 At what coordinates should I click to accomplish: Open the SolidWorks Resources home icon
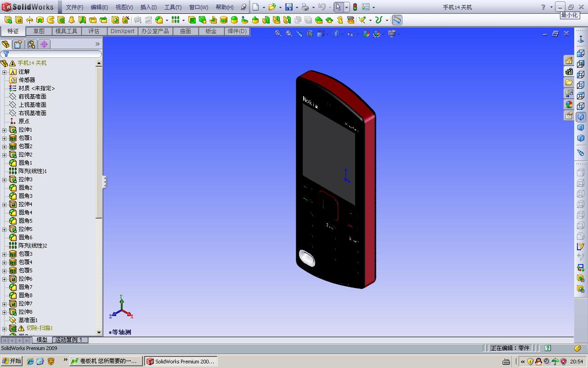tap(569, 61)
